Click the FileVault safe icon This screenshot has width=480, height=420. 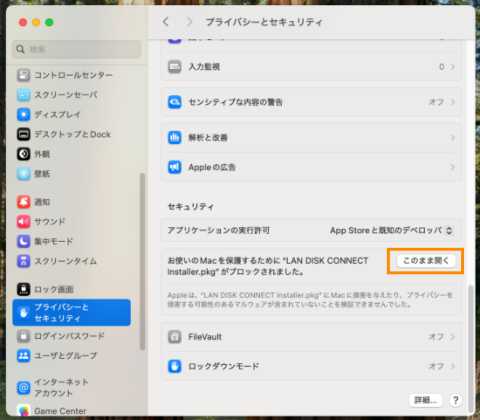(175, 337)
